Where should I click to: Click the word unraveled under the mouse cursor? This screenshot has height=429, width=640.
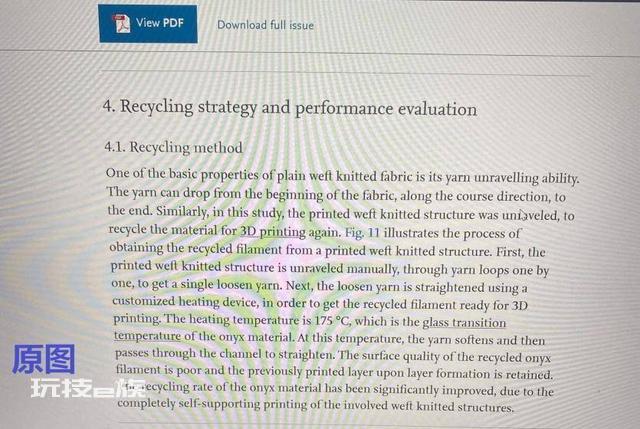(x=532, y=215)
